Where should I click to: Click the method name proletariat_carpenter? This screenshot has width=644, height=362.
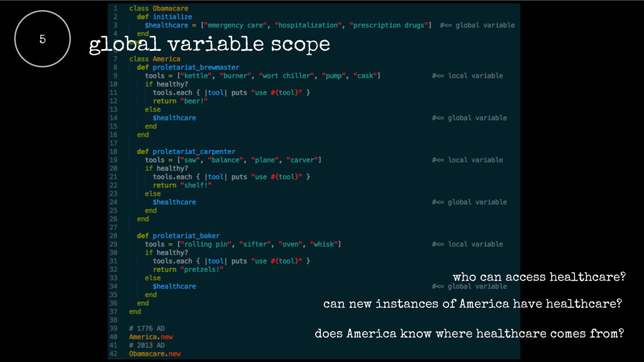coord(194,151)
